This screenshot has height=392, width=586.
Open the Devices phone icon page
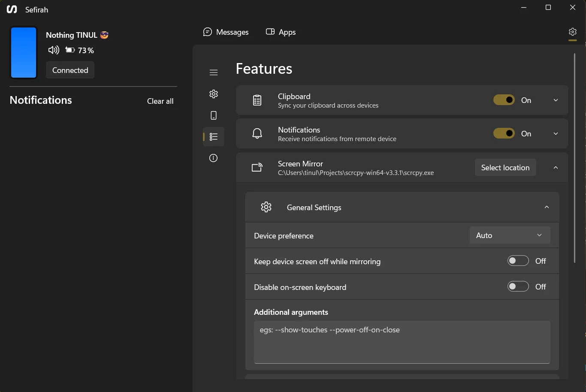(x=214, y=115)
